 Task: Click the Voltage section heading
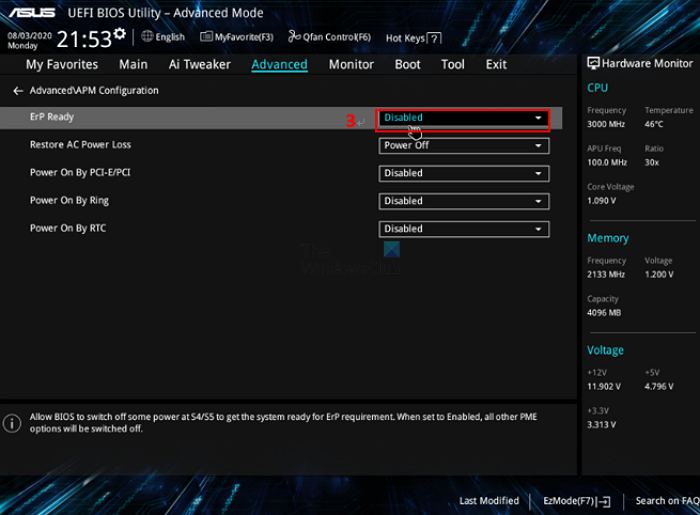tap(605, 350)
